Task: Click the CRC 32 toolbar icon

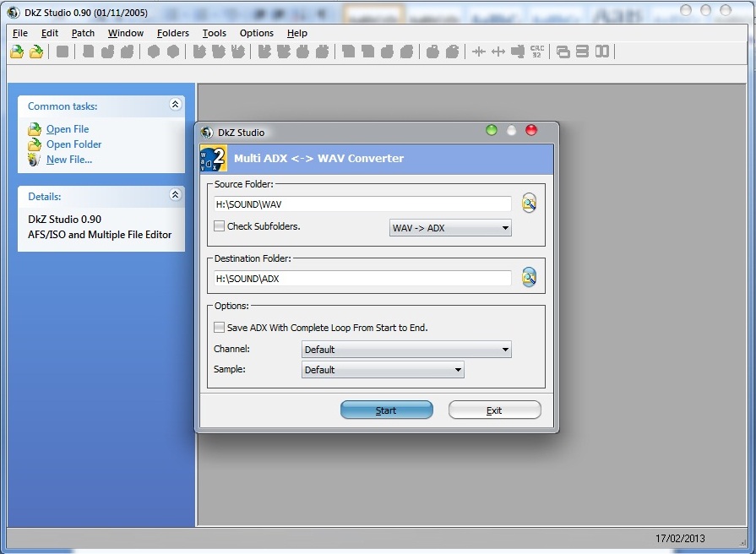Action: point(537,52)
